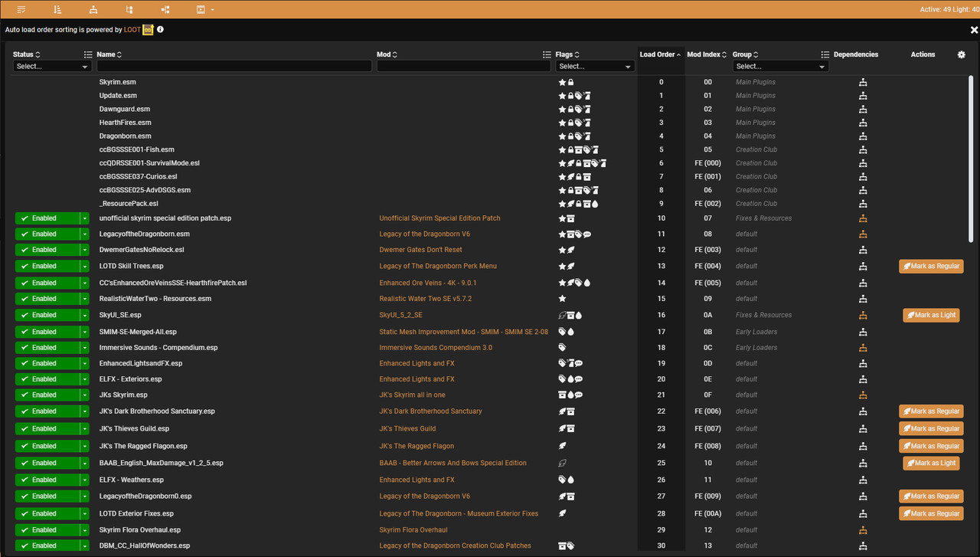Screen dimensions: 980x557
Task: Sort by Mod Index column header
Action: tap(707, 54)
